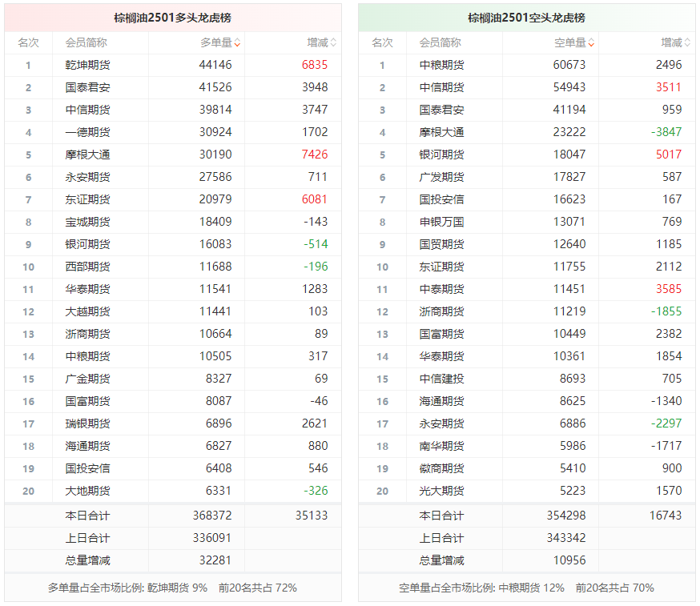This screenshot has height=606, width=700.
Task: Sort short table by 空单量 arrows
Action: (x=592, y=43)
